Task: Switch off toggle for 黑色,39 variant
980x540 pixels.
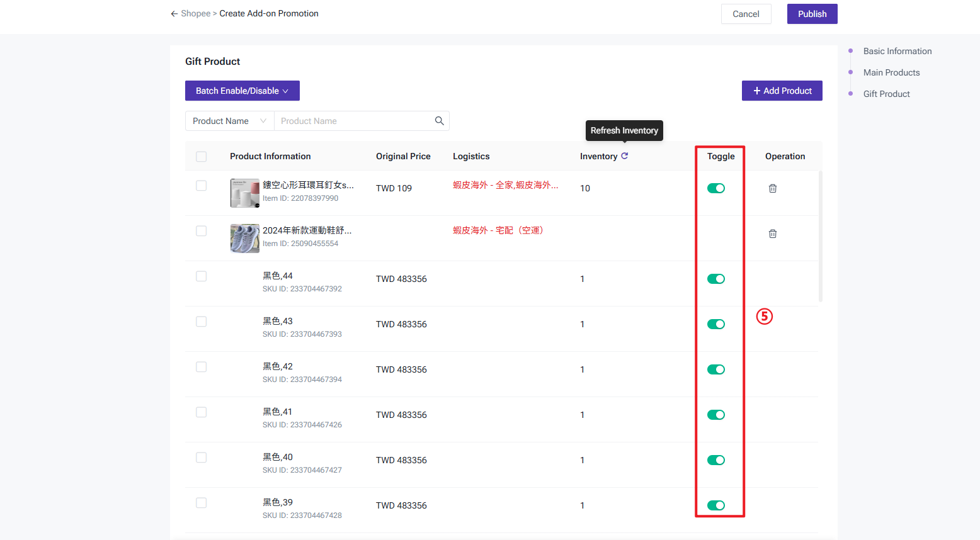Action: point(715,505)
